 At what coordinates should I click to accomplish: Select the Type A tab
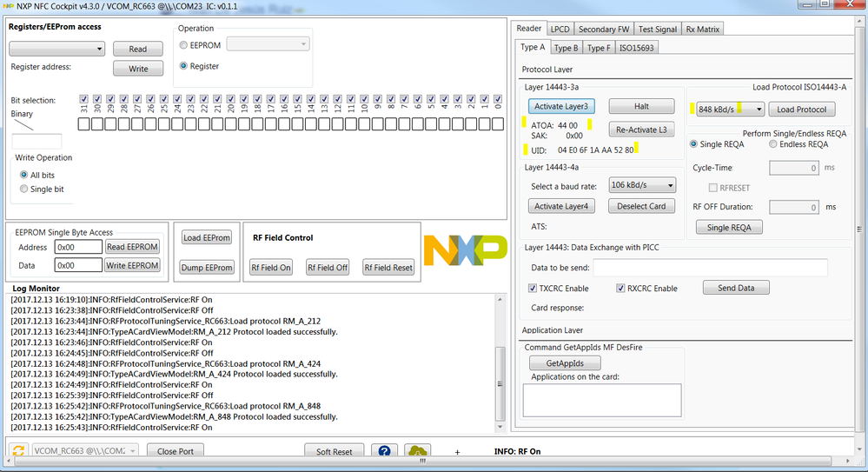pos(533,47)
